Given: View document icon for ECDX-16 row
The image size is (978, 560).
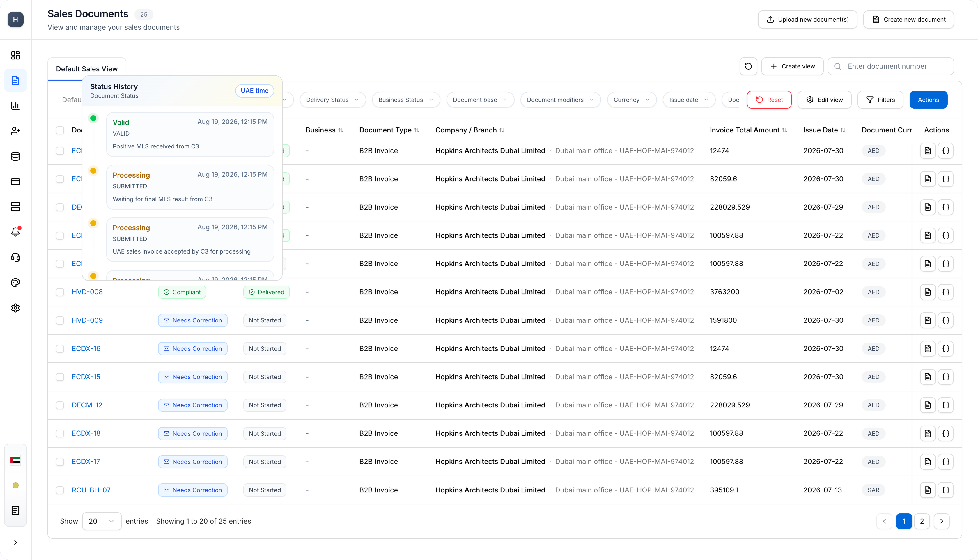Looking at the screenshot, I should coord(928,348).
